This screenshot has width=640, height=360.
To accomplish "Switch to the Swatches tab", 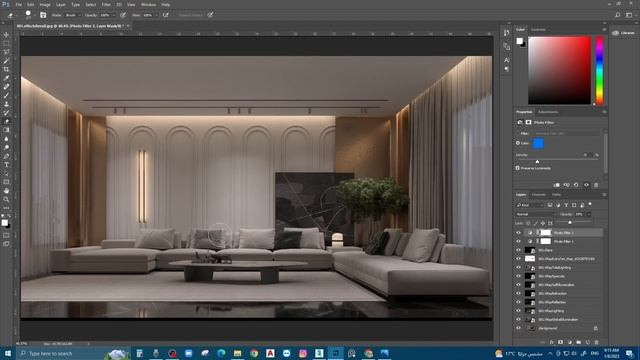I will [538, 29].
